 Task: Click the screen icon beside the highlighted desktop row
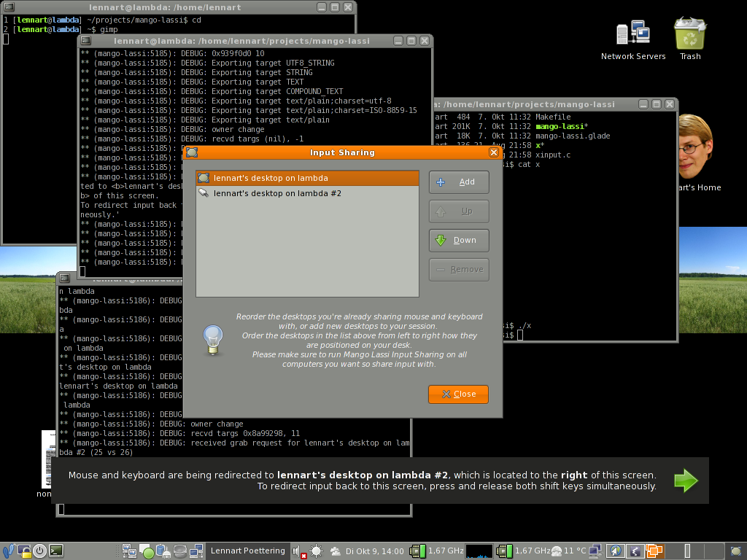204,178
